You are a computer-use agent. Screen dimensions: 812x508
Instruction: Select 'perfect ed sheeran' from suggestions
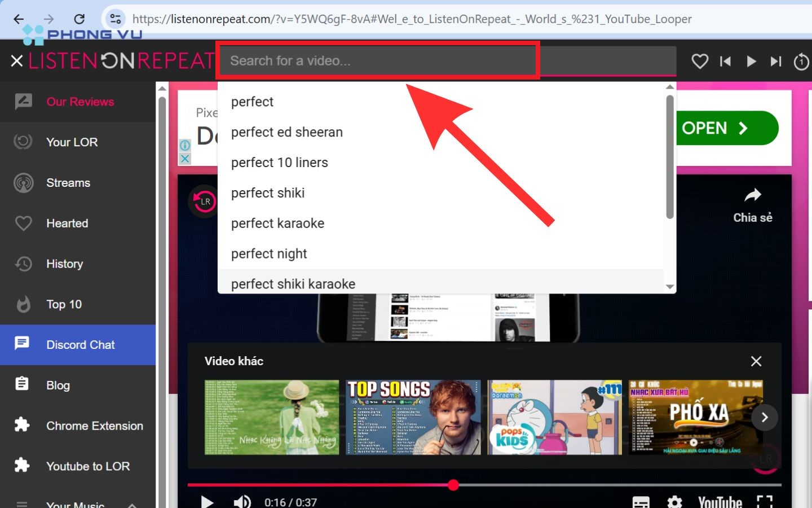click(x=286, y=132)
